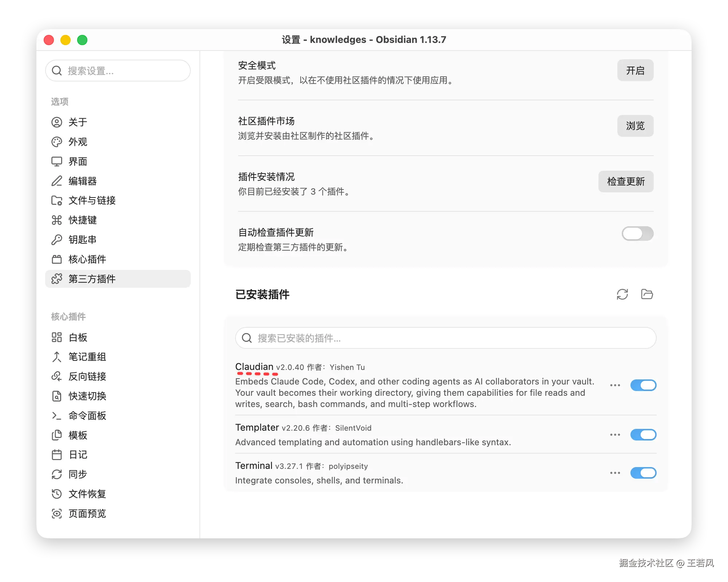Click the 插件安装情况 label
728x582 pixels.
point(266,177)
